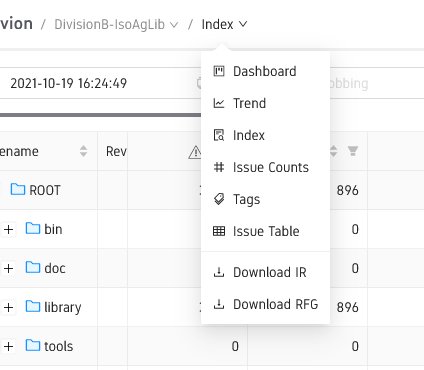The height and width of the screenshot is (370, 424).
Task: Click the warning triangle column header icon
Action: [195, 152]
